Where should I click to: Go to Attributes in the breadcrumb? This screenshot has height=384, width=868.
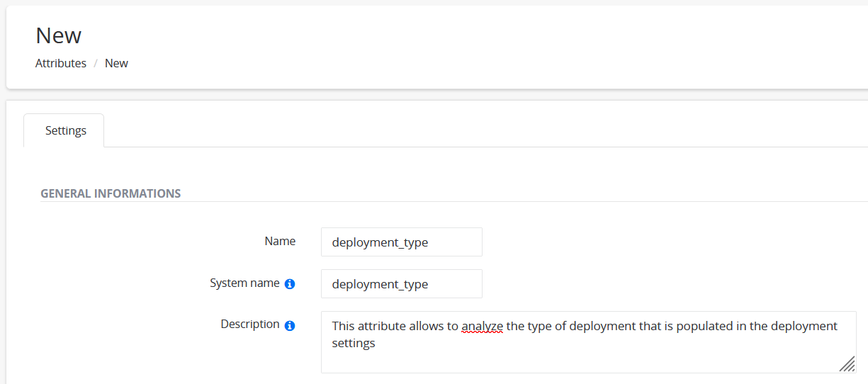61,63
